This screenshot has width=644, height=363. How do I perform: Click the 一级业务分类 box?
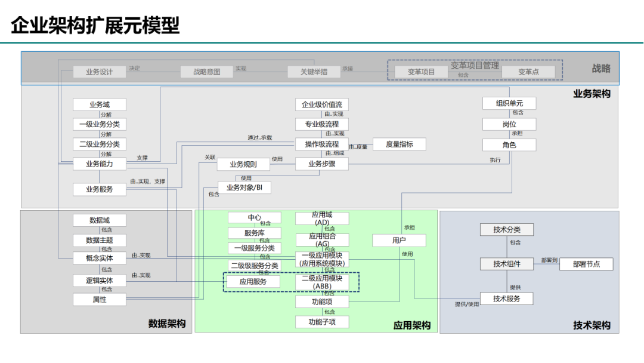click(x=100, y=124)
